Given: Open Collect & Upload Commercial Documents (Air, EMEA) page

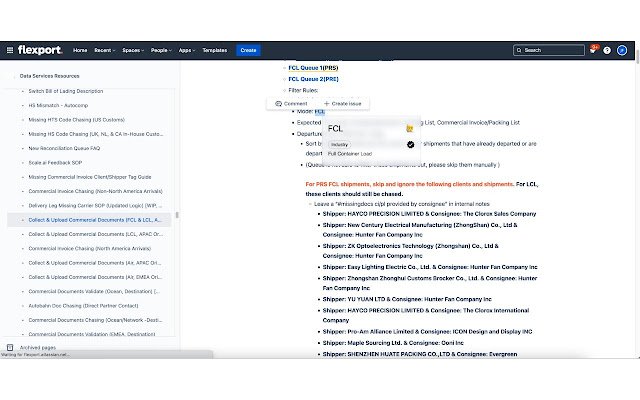Looking at the screenshot, I should coord(95,277).
